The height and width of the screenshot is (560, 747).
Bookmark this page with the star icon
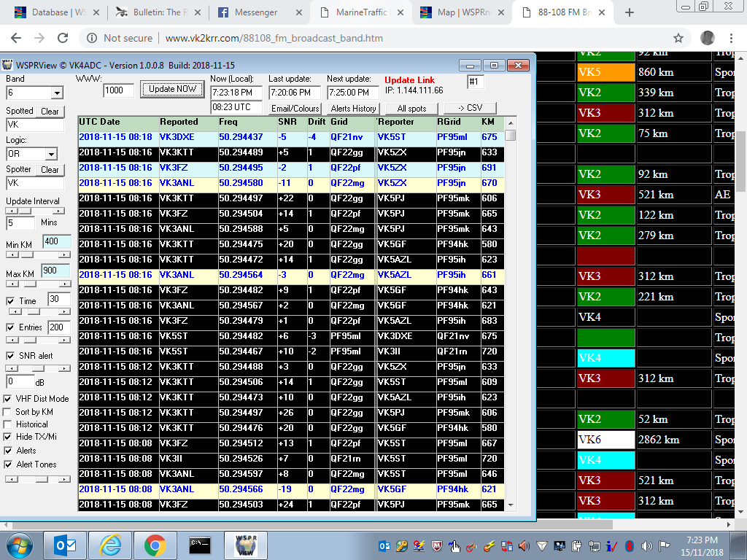coord(678,38)
